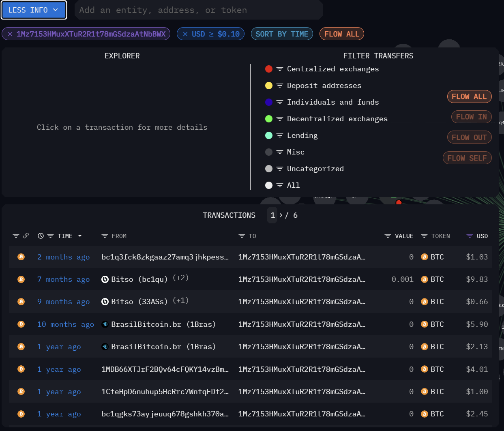Image resolution: width=504 pixels, height=431 pixels.
Task: Click the top FLOW ALL chip
Action: [x=342, y=34]
